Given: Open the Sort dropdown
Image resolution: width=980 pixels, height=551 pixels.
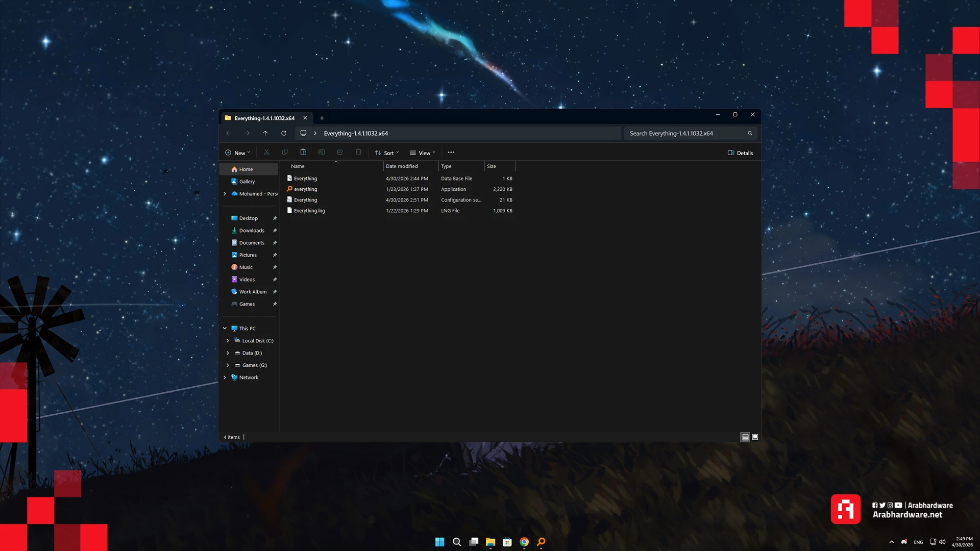Looking at the screenshot, I should coord(387,153).
